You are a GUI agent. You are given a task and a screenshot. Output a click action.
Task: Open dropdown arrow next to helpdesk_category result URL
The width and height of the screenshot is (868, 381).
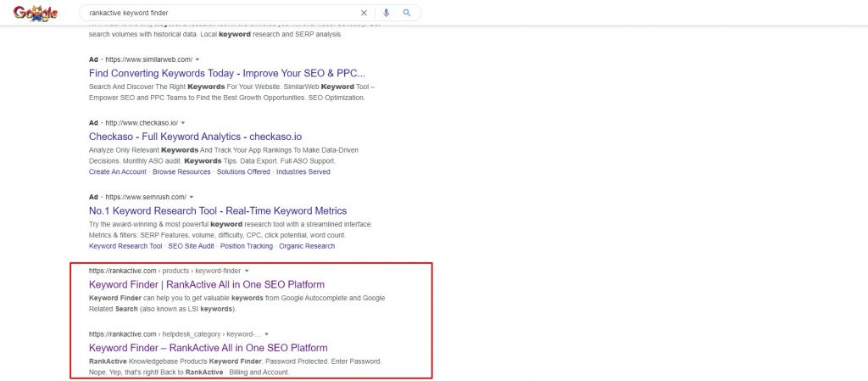[x=267, y=334]
